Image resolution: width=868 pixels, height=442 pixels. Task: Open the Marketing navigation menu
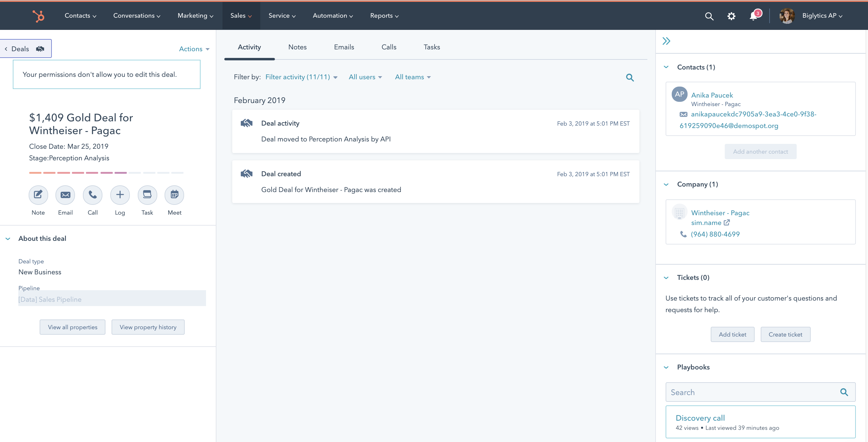point(195,16)
